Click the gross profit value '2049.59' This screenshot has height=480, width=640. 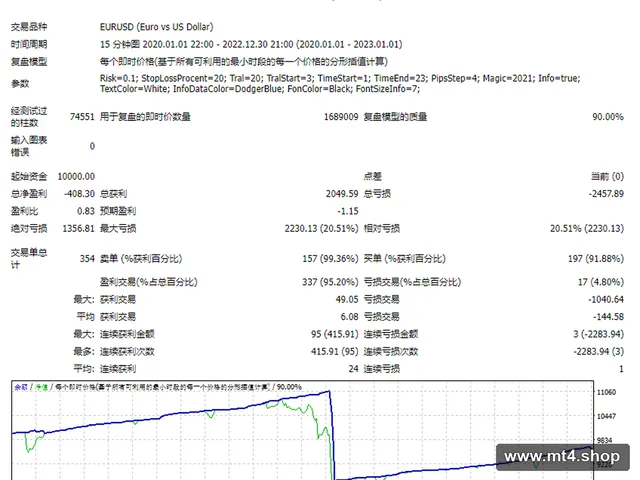click(x=342, y=193)
